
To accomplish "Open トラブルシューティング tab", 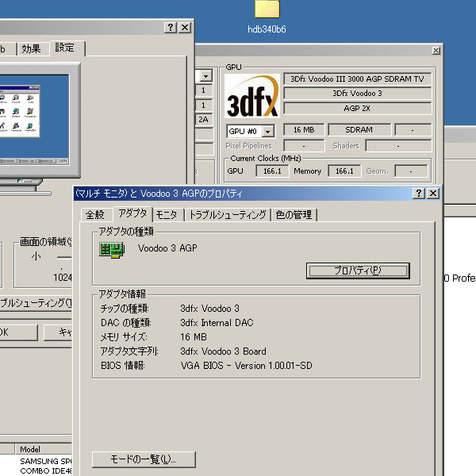I will tap(228, 215).
